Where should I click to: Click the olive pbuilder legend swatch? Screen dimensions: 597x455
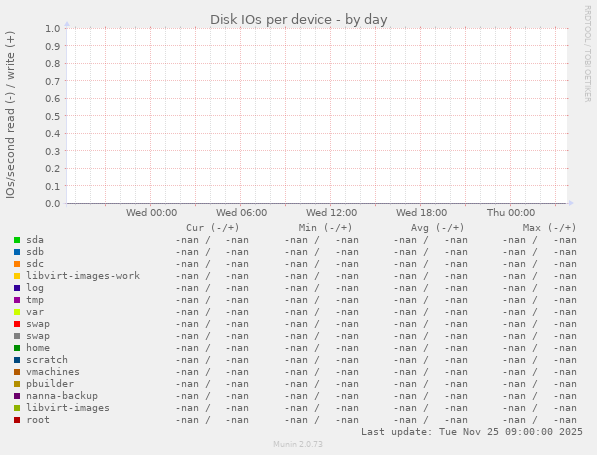coord(17,384)
